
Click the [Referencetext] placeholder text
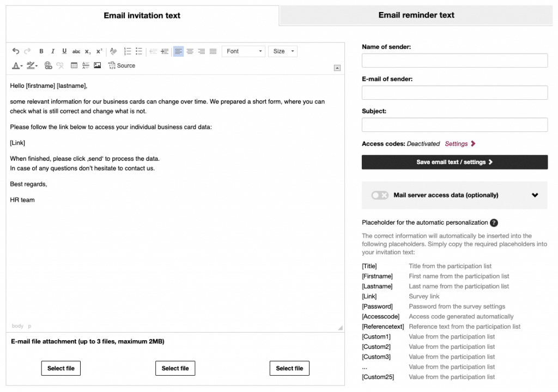click(x=383, y=327)
